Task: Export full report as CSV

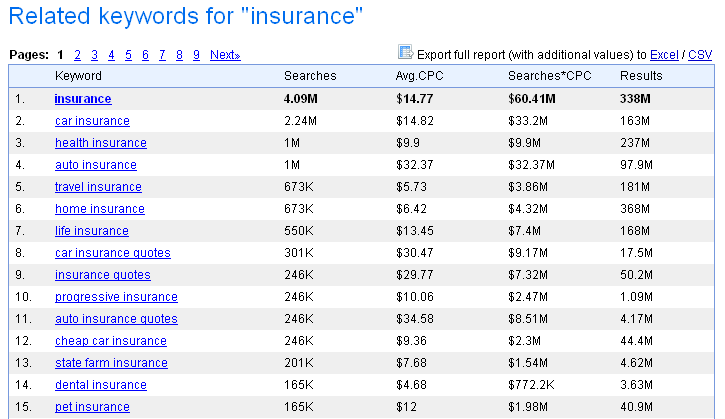Action: (x=701, y=54)
